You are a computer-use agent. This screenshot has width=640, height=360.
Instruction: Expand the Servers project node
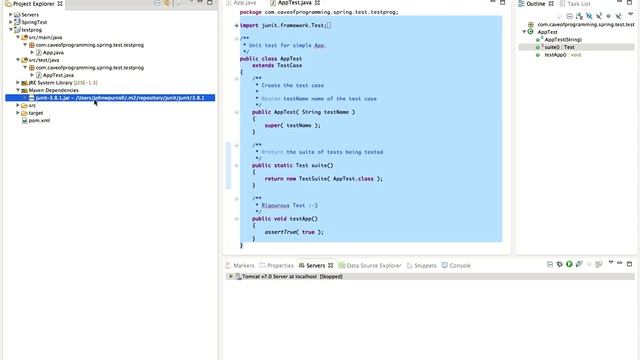(11, 14)
